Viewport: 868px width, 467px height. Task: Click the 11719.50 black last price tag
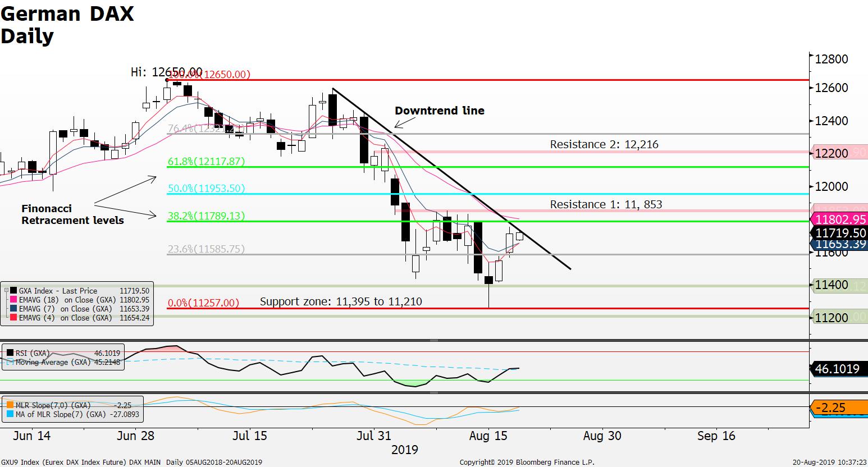[840, 232]
